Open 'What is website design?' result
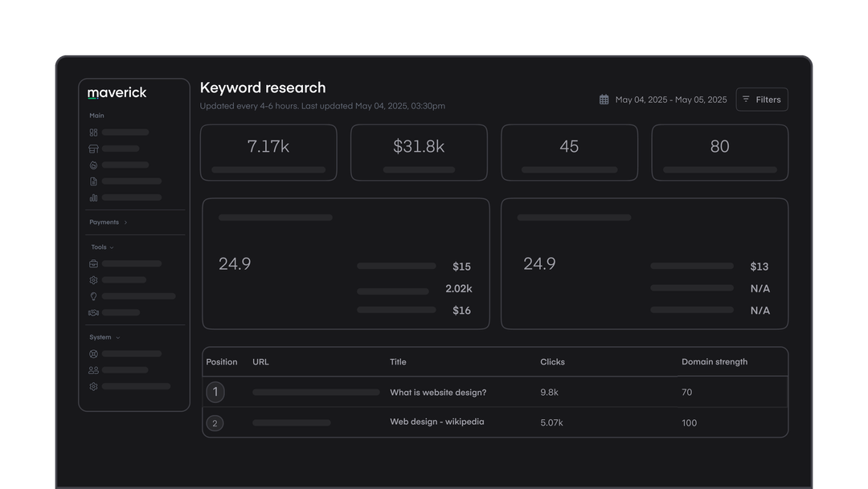Screen dimensions: 868x489 439,392
